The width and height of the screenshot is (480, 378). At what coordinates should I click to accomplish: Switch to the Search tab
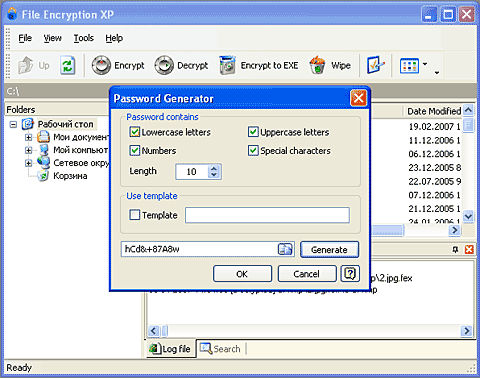(x=220, y=349)
